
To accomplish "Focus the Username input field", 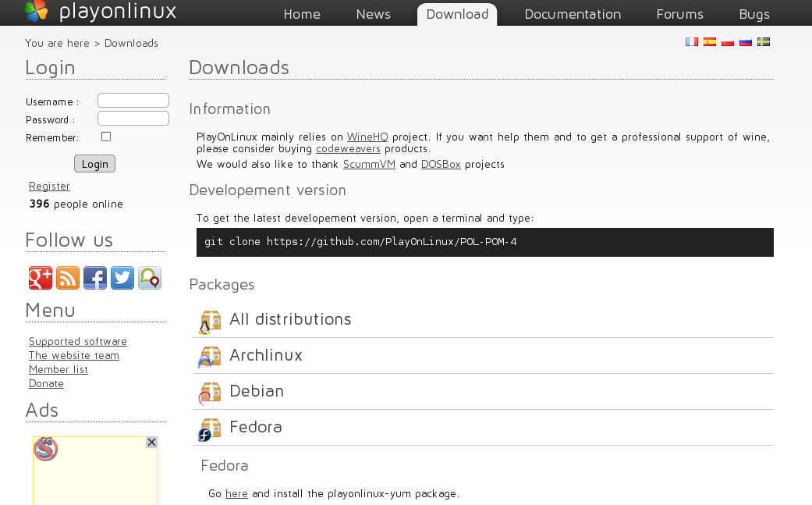I will tap(133, 101).
